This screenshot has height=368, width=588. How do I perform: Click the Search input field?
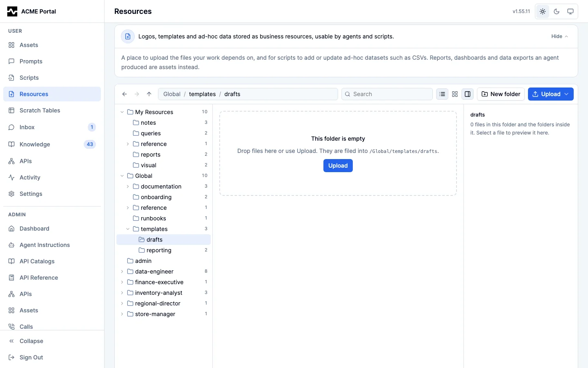point(387,94)
